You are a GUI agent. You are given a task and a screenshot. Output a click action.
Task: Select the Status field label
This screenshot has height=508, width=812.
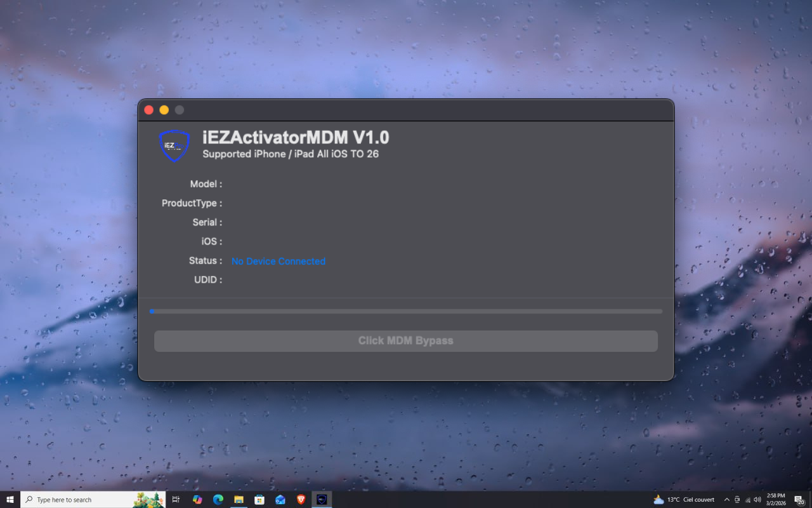pyautogui.click(x=204, y=260)
